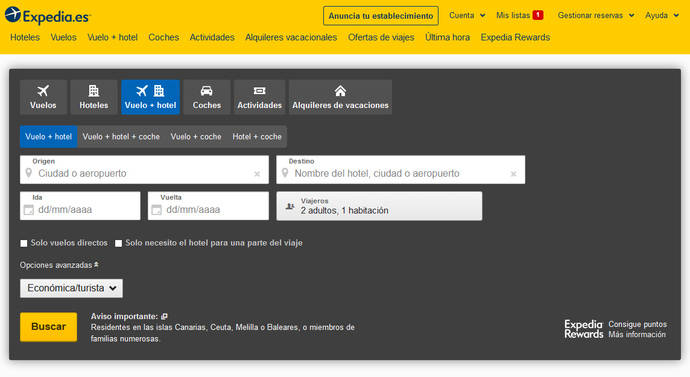Click the location pin in Origen field
The width and height of the screenshot is (690, 377).
click(29, 173)
